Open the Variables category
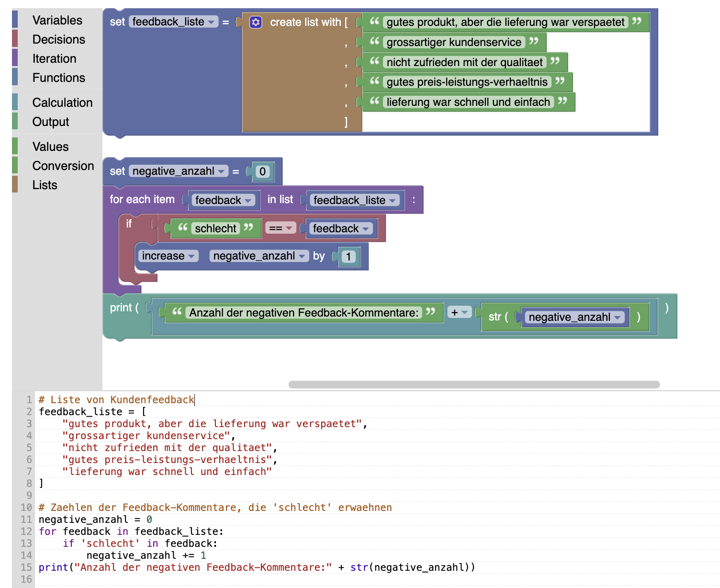Screen dimensions: 720x588 57,20
